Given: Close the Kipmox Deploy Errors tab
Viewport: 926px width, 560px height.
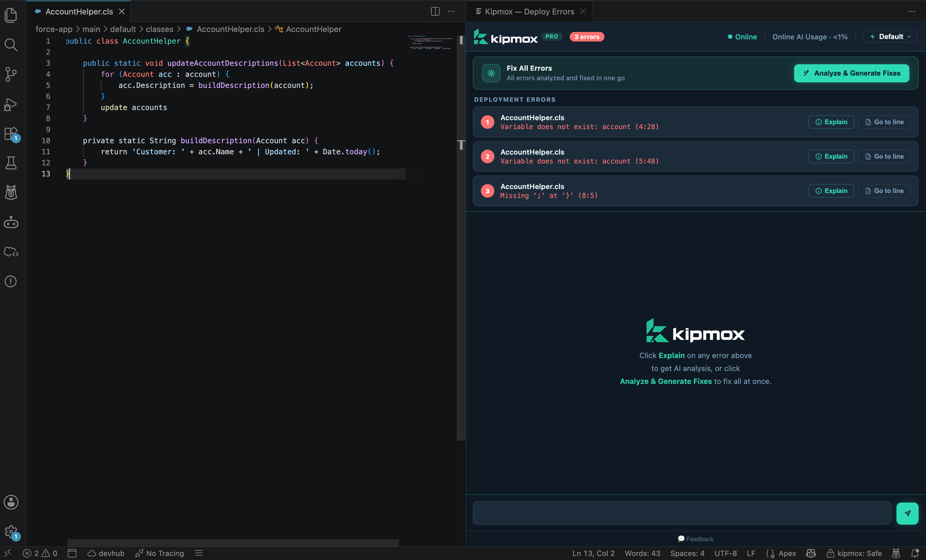Looking at the screenshot, I should [583, 12].
